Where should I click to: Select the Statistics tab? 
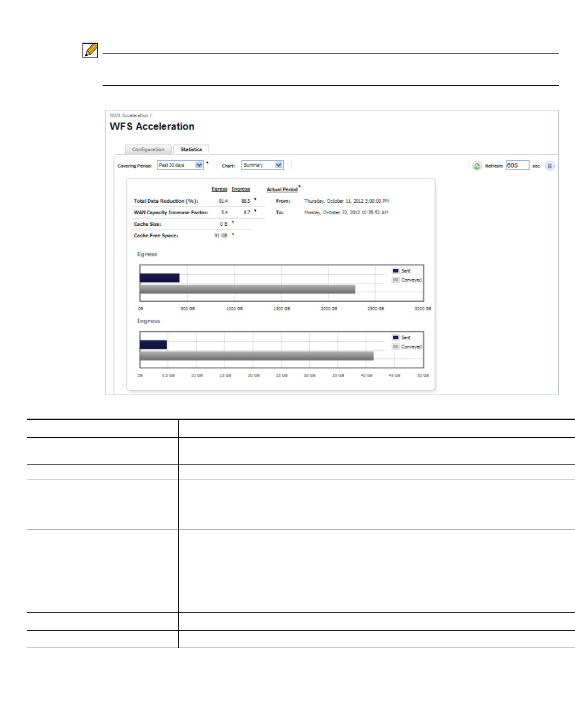[191, 149]
